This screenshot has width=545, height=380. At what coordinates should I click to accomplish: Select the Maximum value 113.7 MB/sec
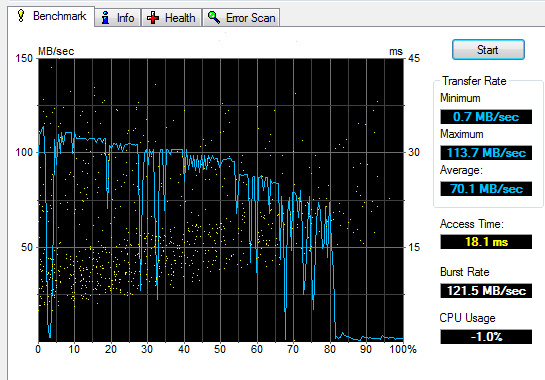pos(486,153)
